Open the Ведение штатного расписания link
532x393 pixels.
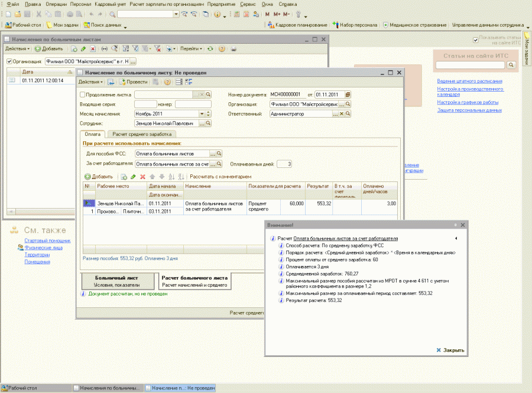click(469, 81)
